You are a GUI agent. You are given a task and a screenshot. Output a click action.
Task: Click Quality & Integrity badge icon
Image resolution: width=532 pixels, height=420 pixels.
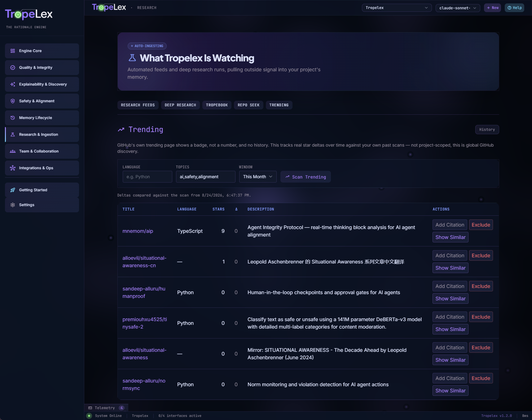coord(13,68)
